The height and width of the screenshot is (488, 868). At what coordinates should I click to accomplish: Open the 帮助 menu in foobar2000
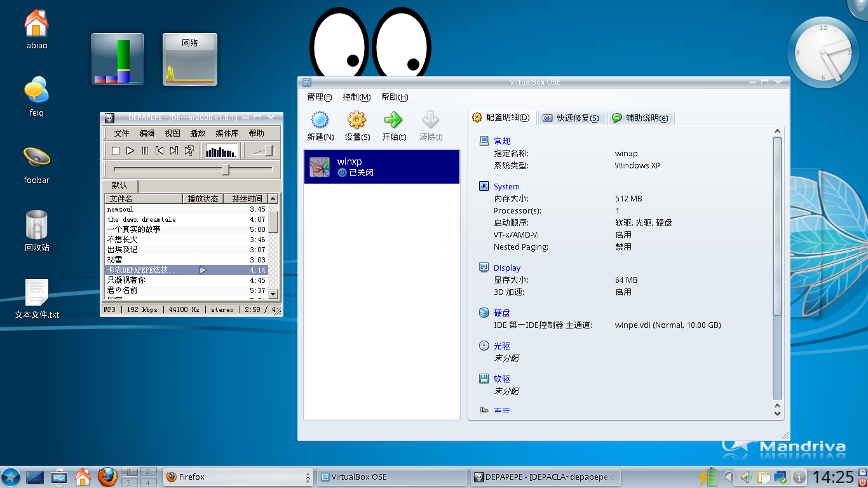[256, 133]
